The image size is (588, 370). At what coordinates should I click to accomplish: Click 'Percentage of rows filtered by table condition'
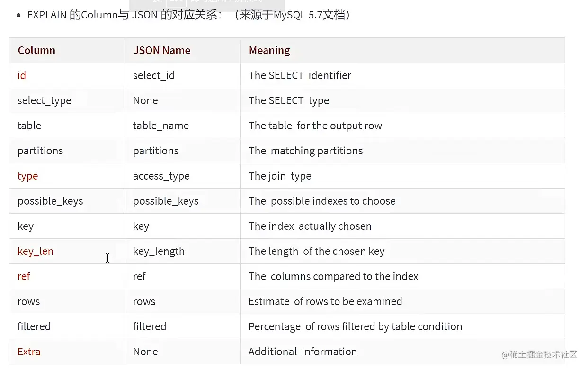click(355, 326)
